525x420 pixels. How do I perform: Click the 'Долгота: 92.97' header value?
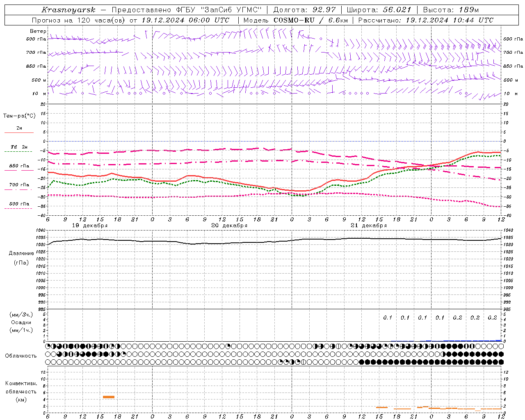(304, 10)
